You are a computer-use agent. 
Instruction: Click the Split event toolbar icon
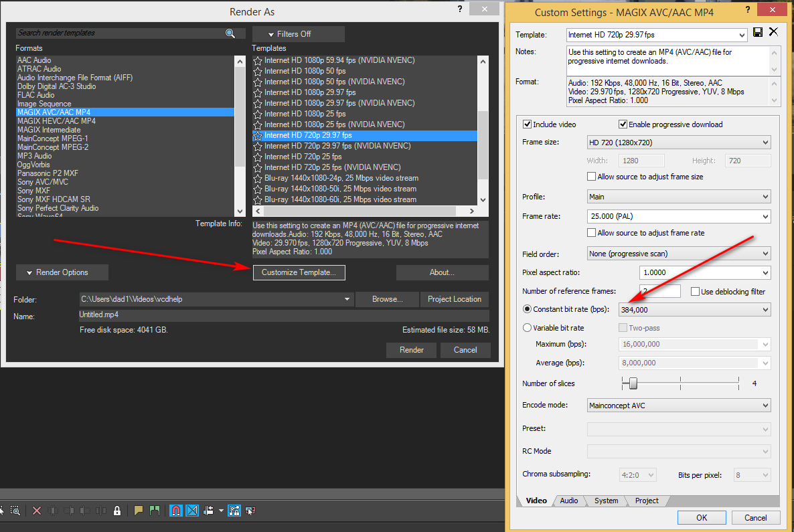(x=101, y=511)
